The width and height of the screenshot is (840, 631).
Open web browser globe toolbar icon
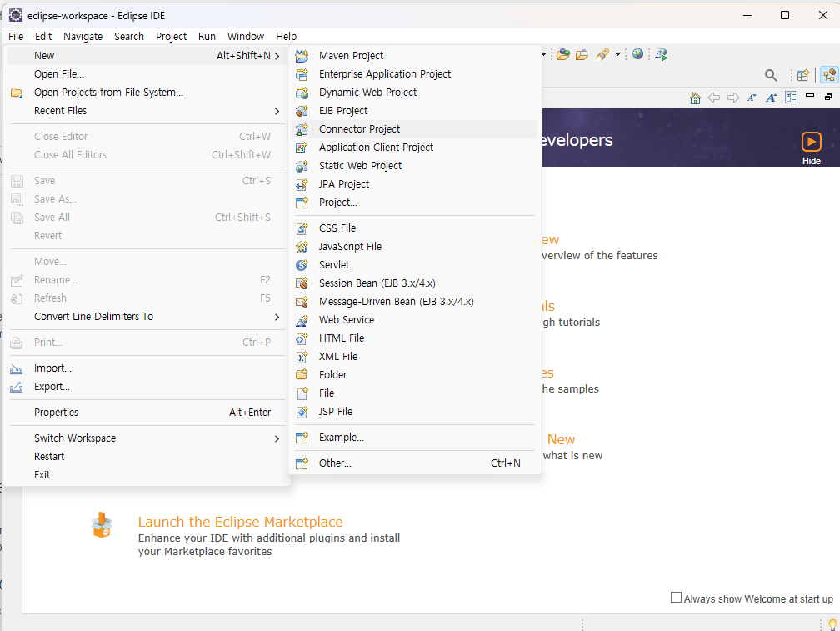637,53
